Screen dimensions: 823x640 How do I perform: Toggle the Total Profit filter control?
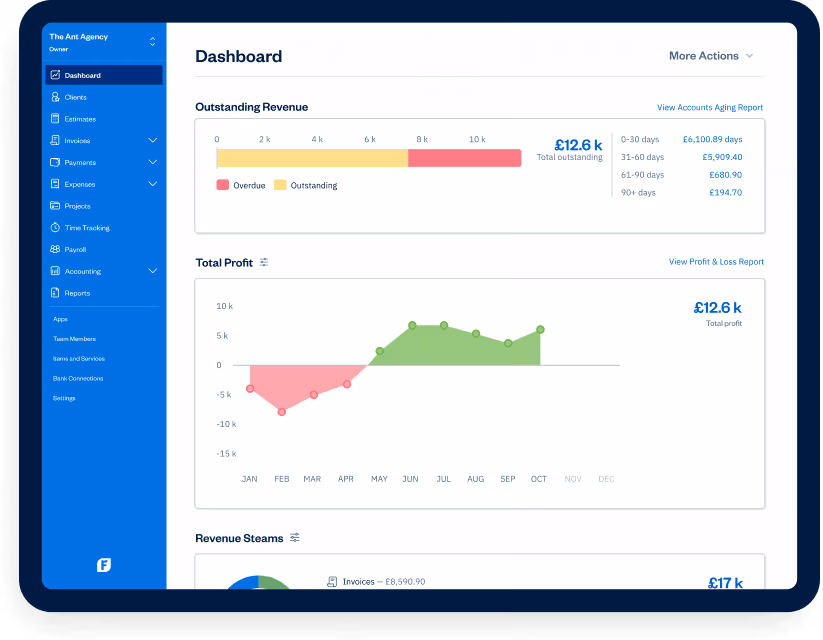(x=263, y=261)
